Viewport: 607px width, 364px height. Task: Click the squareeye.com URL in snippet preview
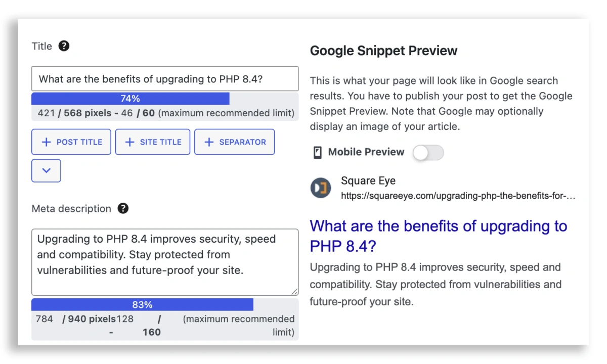[458, 196]
